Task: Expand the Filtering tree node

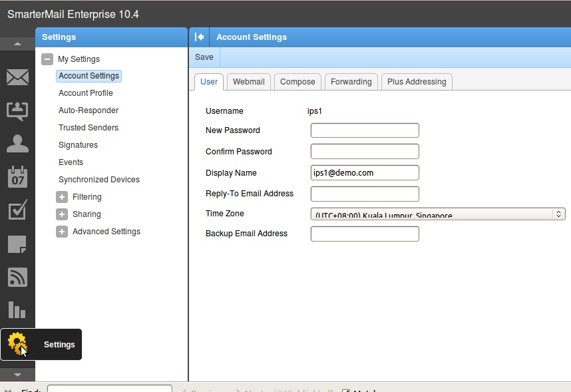Action: click(62, 197)
